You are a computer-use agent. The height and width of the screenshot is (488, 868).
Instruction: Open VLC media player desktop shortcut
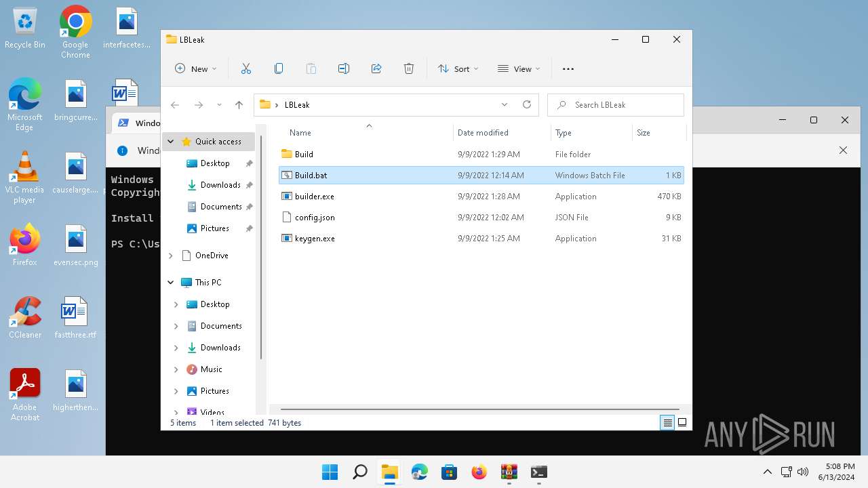pos(25,178)
